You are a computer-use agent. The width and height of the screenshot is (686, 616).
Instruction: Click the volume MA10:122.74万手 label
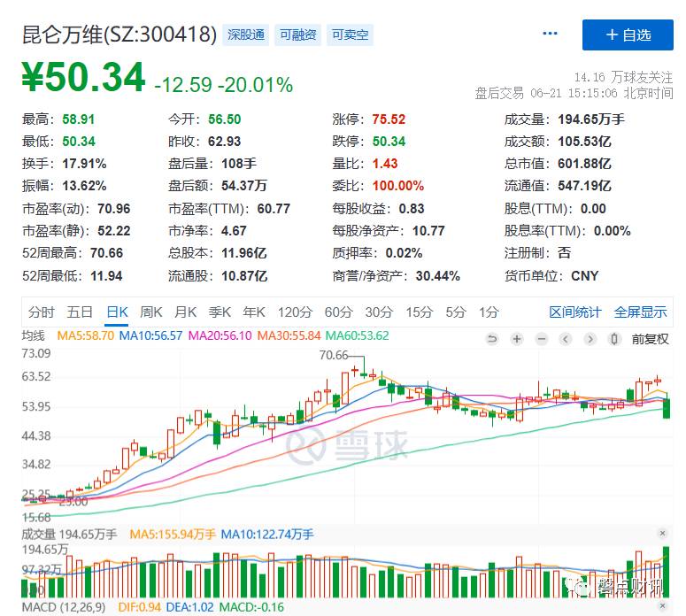pos(267,535)
